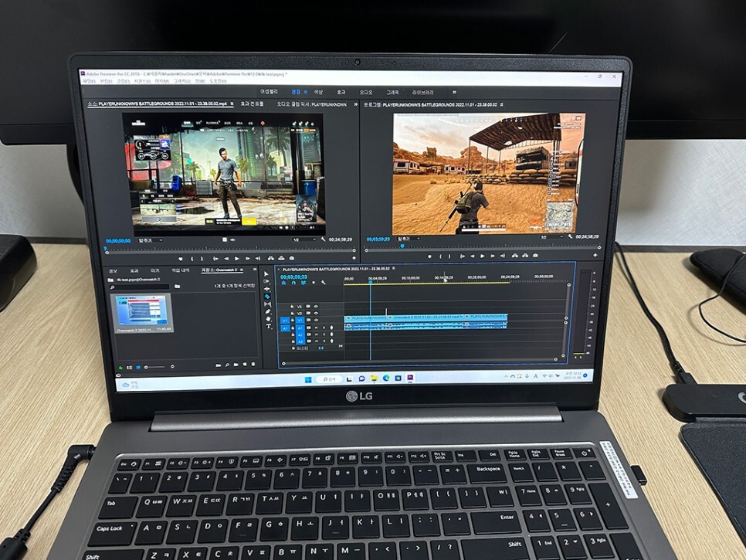Open Program monitor settings wrench
The width and height of the screenshot is (746, 560).
click(x=571, y=236)
